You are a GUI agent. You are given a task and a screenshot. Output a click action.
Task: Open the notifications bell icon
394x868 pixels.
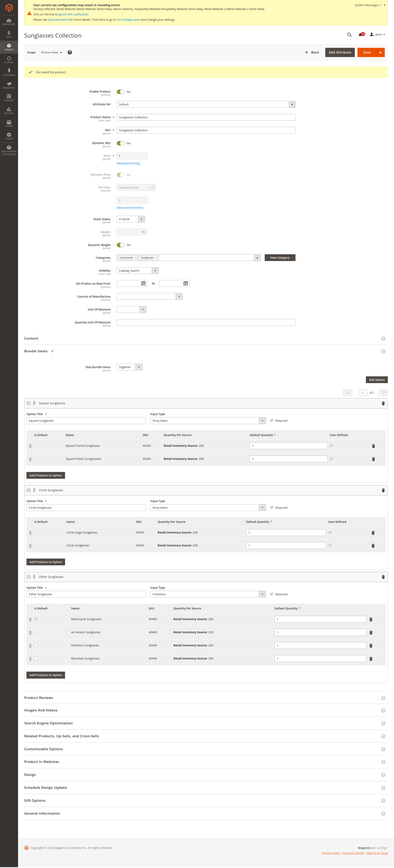pos(360,35)
